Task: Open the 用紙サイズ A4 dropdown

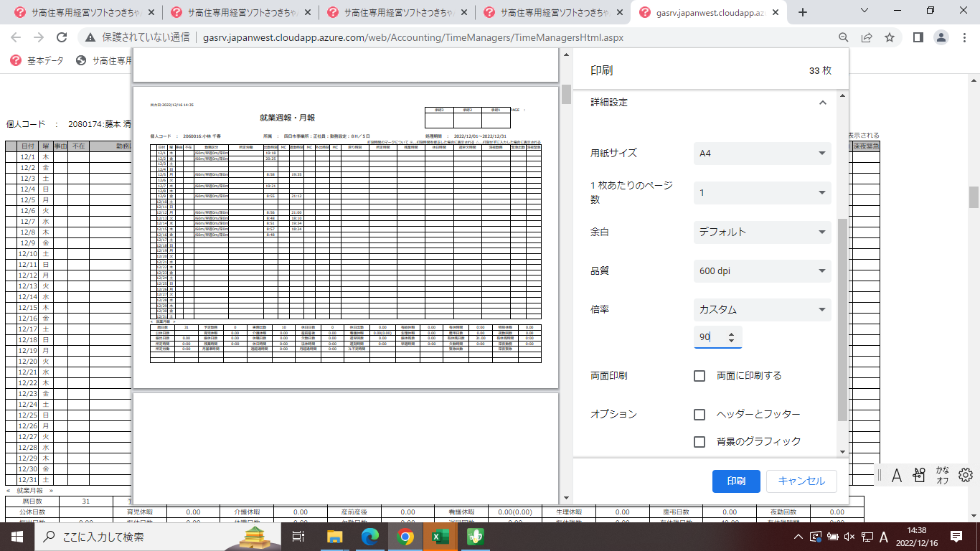Action: pos(762,154)
